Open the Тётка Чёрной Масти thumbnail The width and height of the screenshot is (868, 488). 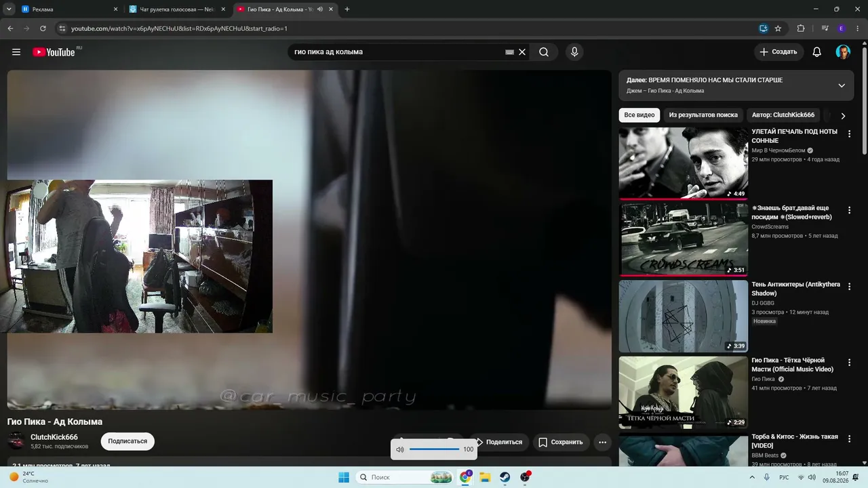tap(684, 392)
